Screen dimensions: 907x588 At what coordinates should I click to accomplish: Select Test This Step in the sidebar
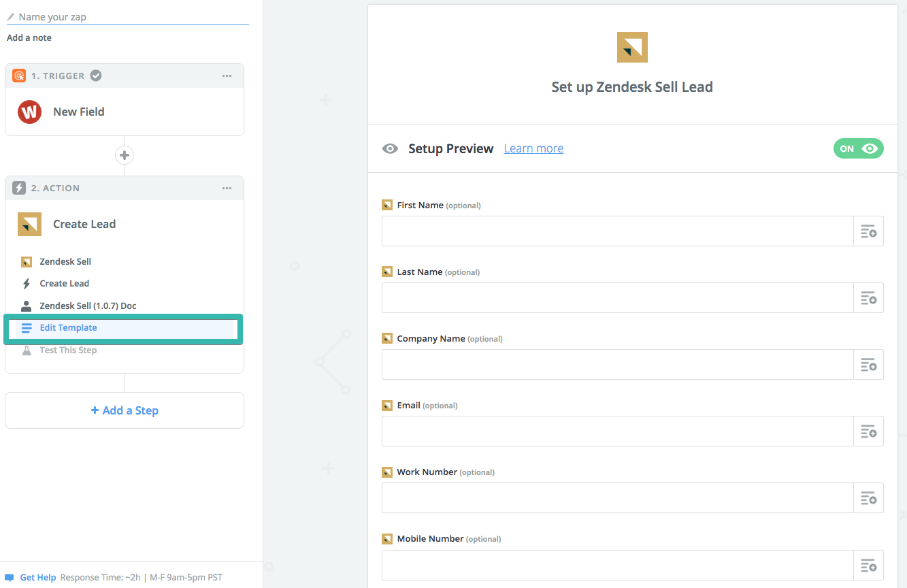pyautogui.click(x=68, y=350)
